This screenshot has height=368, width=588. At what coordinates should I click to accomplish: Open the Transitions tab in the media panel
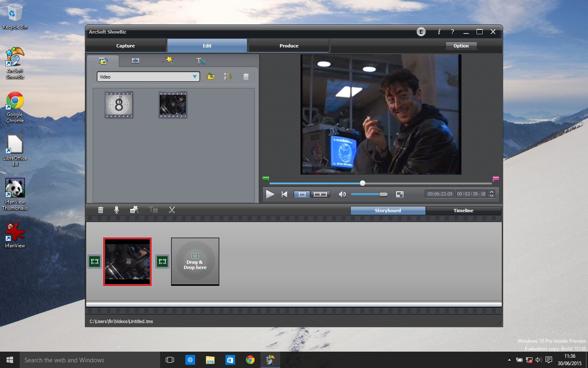136,61
